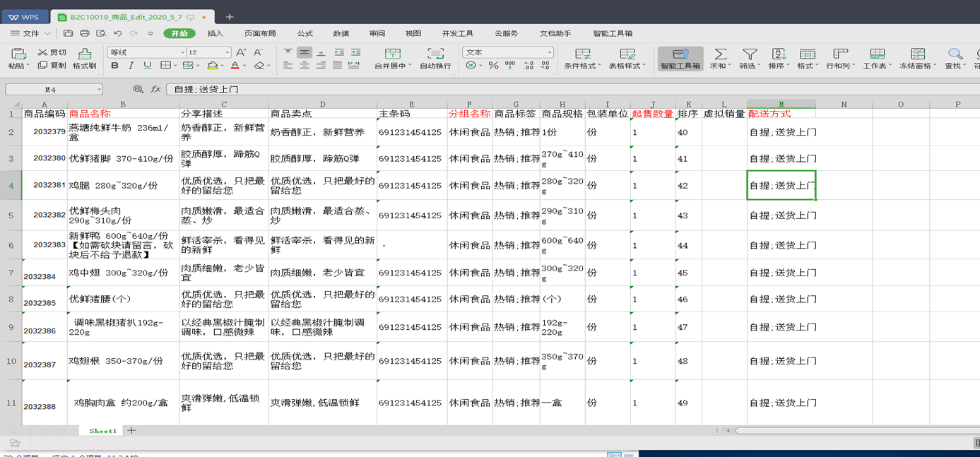Toggle middle vertical alignment
Image resolution: width=980 pixels, height=457 pixels.
click(304, 52)
